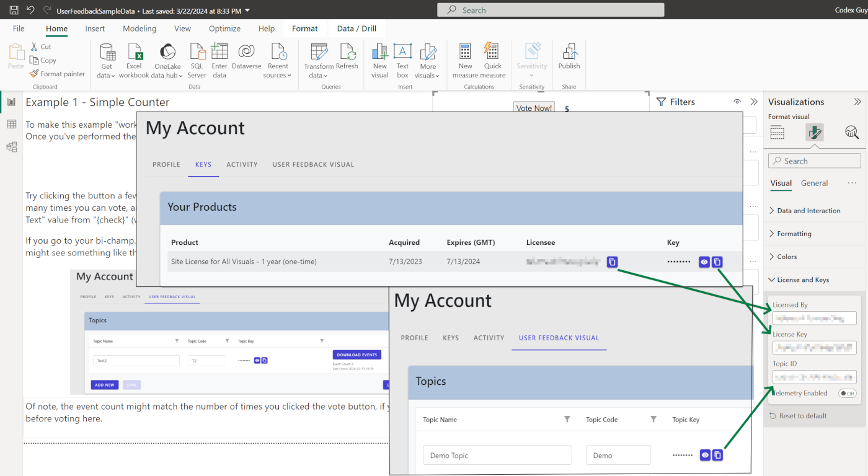This screenshot has width=868, height=476.
Task: Collapse License and Keys section
Action: coord(799,280)
